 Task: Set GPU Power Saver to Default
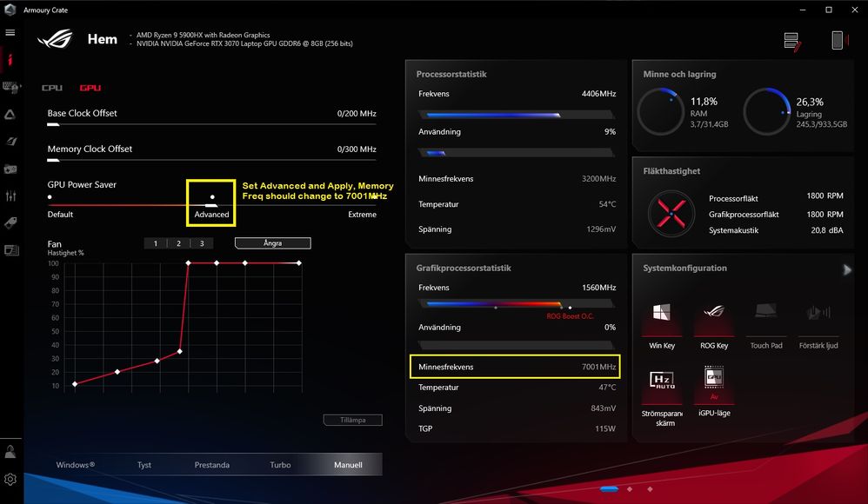tap(50, 197)
